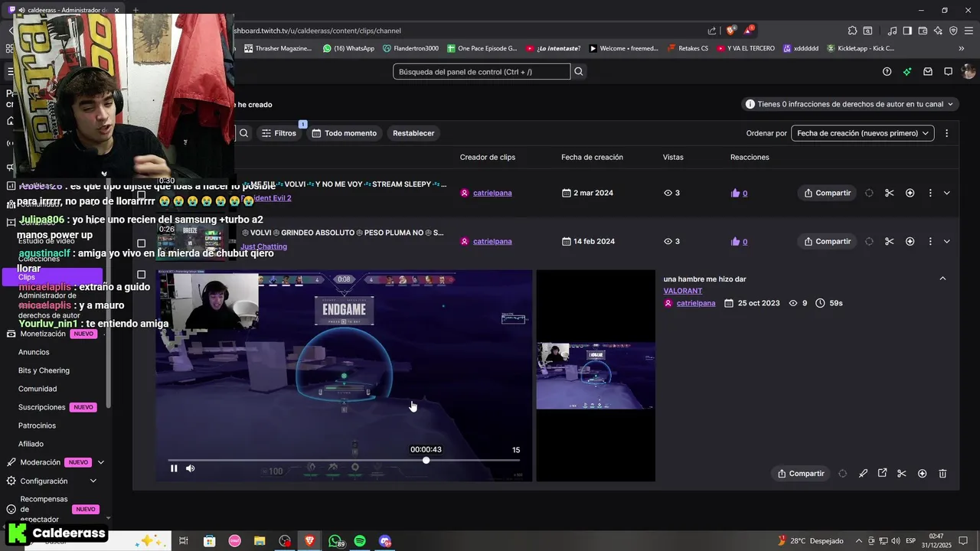Open the Filtros button
Screen dimensions: 980x551
point(279,133)
